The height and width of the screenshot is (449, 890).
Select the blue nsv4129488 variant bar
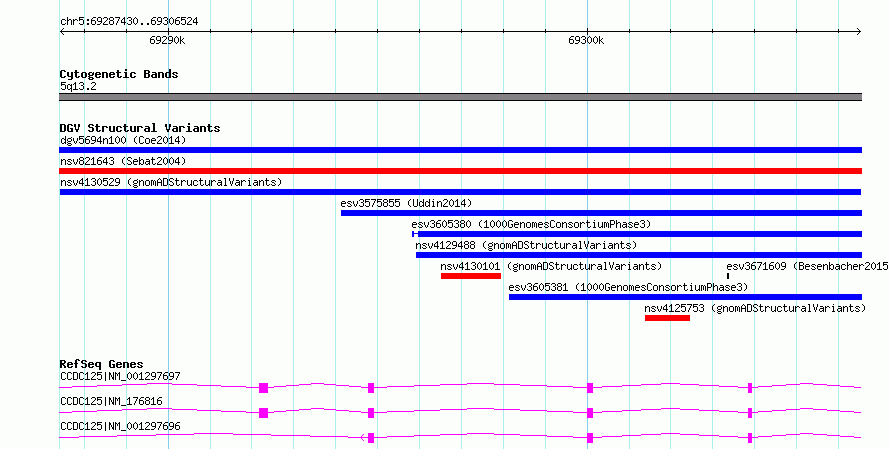[x=639, y=255]
